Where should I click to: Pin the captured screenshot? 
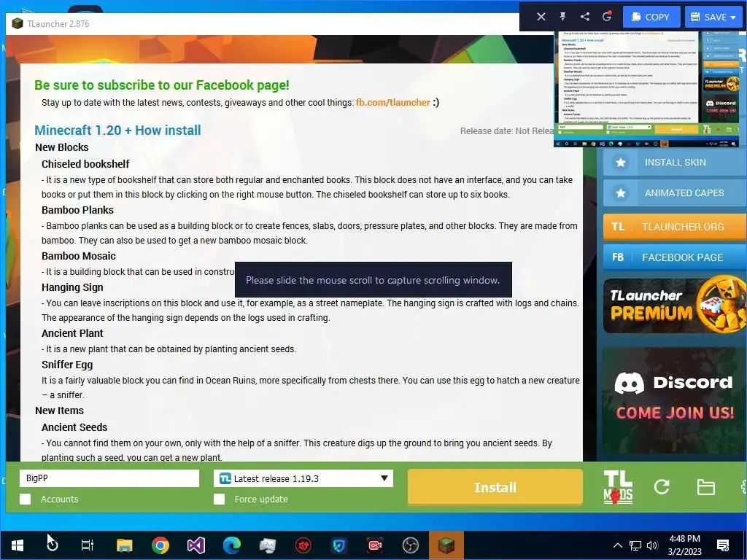click(x=562, y=17)
